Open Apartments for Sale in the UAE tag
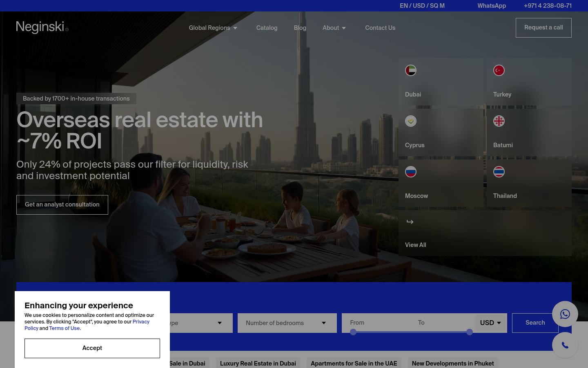The width and height of the screenshot is (588, 368). coord(354,363)
